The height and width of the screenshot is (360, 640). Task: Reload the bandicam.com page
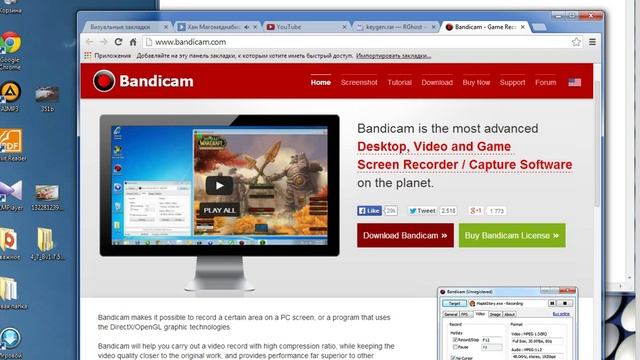coord(118,42)
